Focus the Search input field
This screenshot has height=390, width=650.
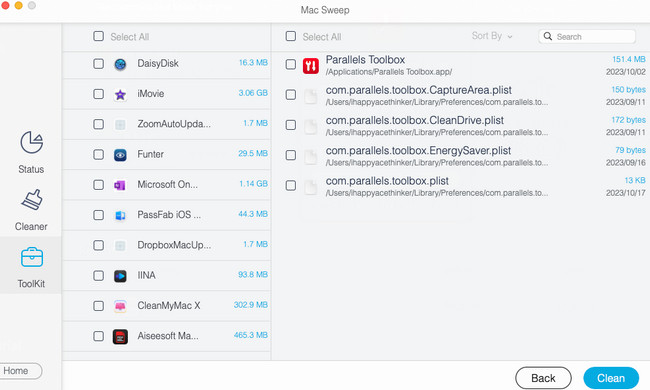click(x=587, y=36)
